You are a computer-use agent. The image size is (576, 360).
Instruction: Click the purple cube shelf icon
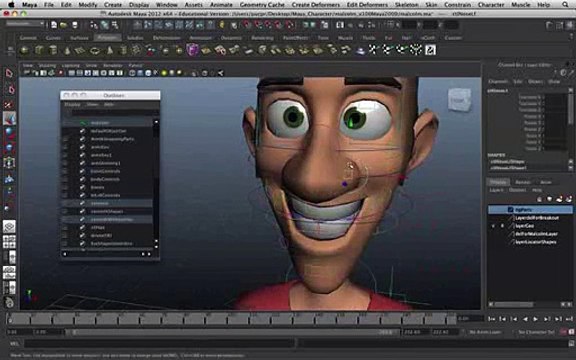pos(192,50)
